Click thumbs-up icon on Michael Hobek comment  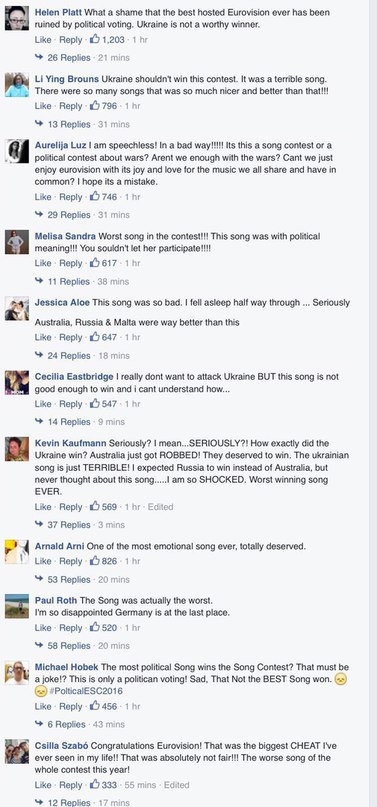point(95,706)
